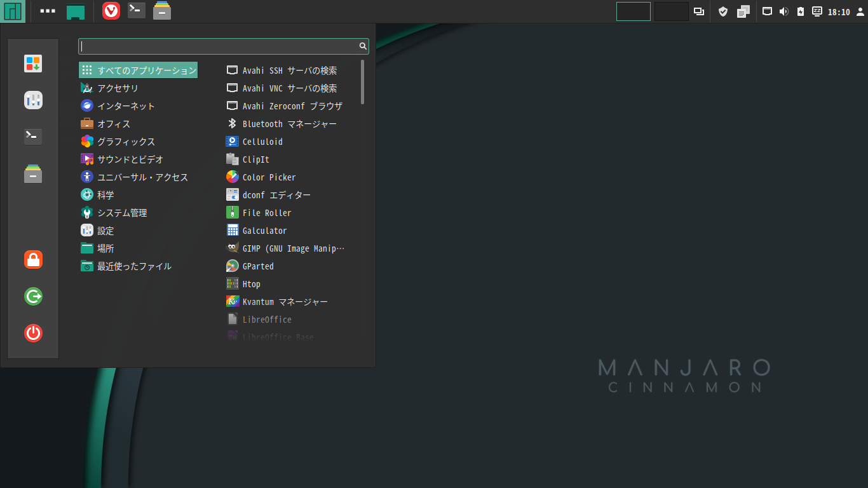Select the システム管理 category
Viewport: 868px width, 488px height.
[138, 213]
